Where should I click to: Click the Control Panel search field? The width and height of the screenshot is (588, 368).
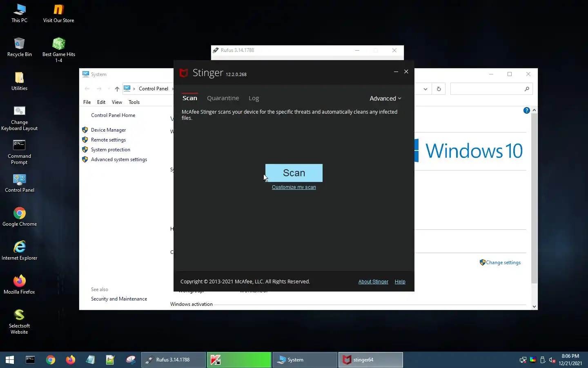pos(491,89)
